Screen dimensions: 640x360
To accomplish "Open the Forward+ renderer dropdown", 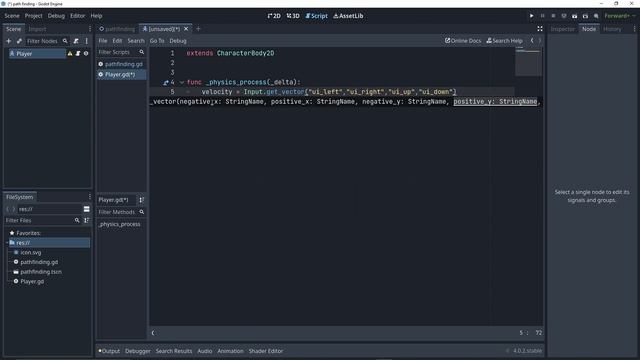I will pyautogui.click(x=620, y=16).
